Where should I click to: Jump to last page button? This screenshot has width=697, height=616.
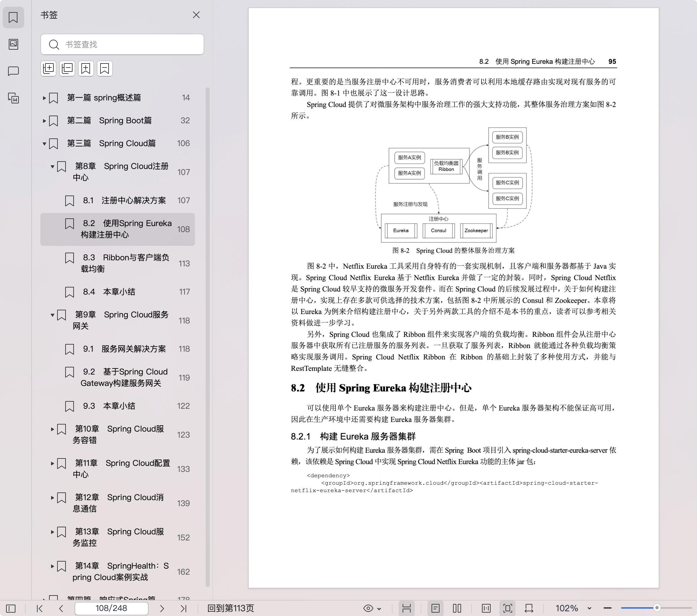point(183,609)
